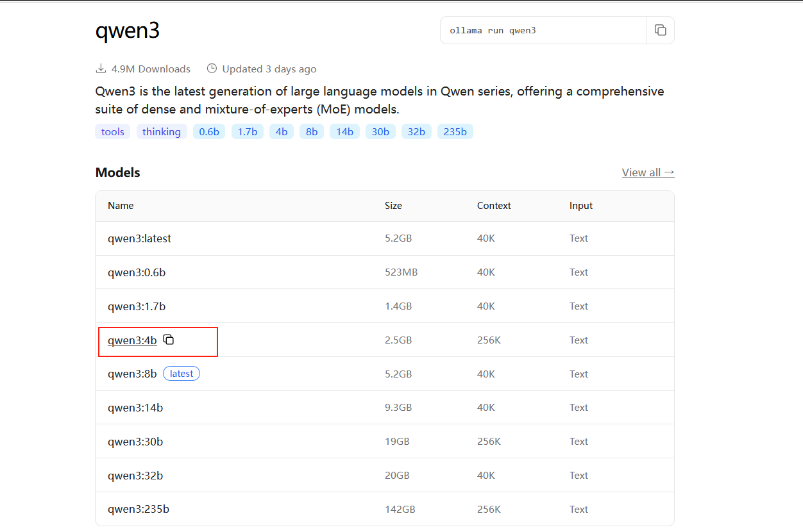Screen dimensions: 803x532
Task: Click the ollama run qwen3 command field
Action: (543, 30)
